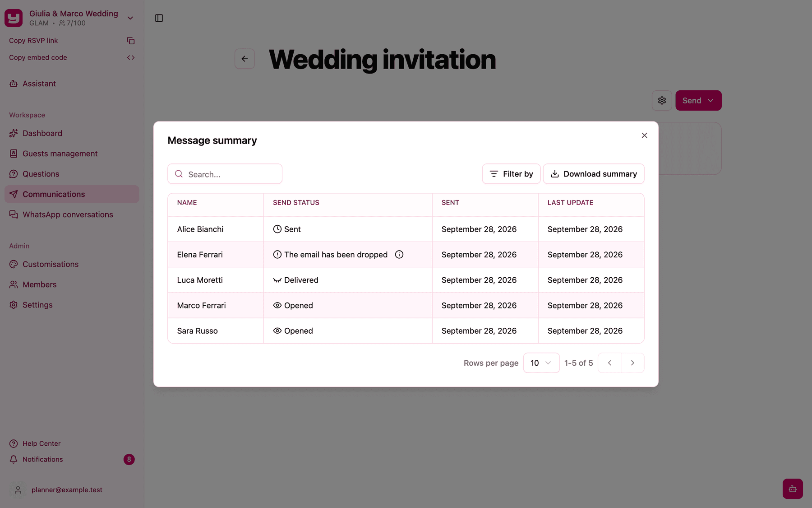Open Guests management
This screenshot has width=812, height=508.
click(x=72, y=154)
